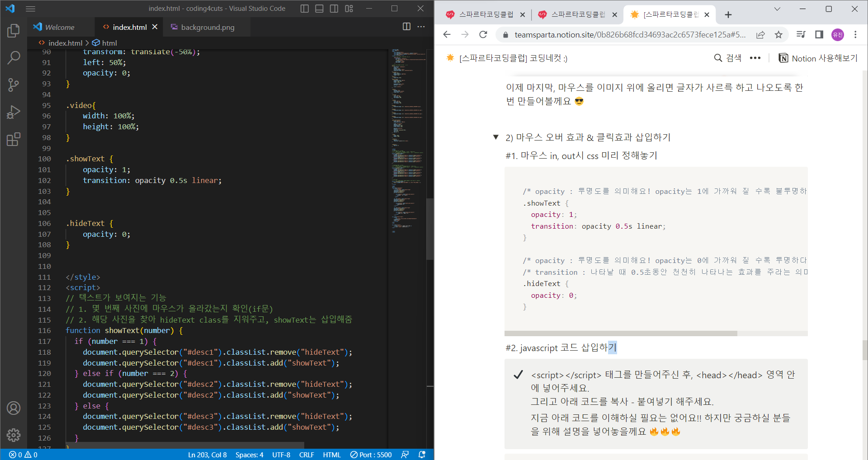The width and height of the screenshot is (868, 460).
Task: Go to line via Ln 203, Col 8
Action: [208, 455]
